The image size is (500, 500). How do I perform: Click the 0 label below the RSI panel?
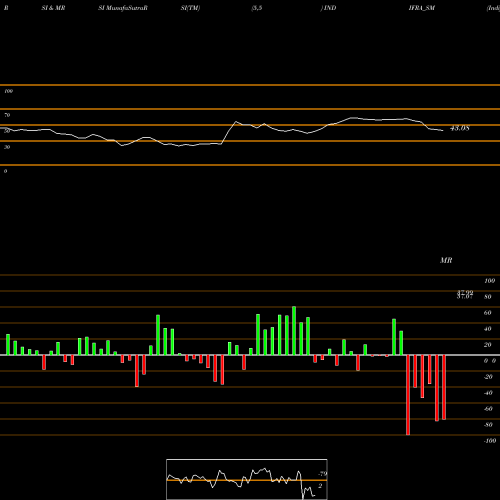click(5, 171)
